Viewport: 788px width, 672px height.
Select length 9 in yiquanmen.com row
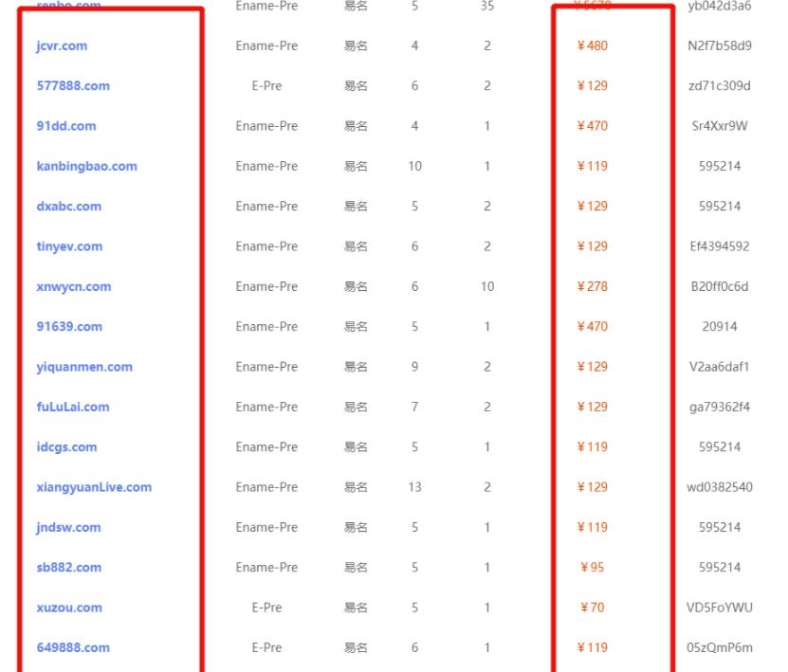pos(415,367)
